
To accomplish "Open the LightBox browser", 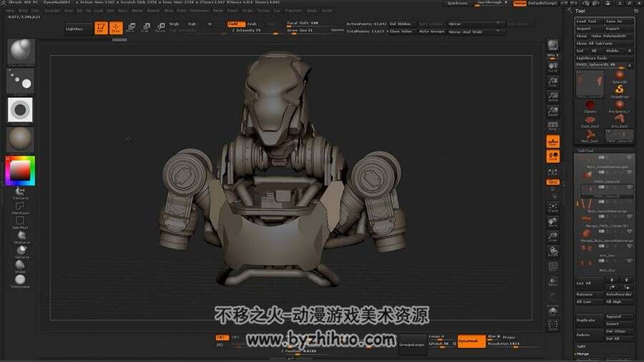I will [79, 29].
